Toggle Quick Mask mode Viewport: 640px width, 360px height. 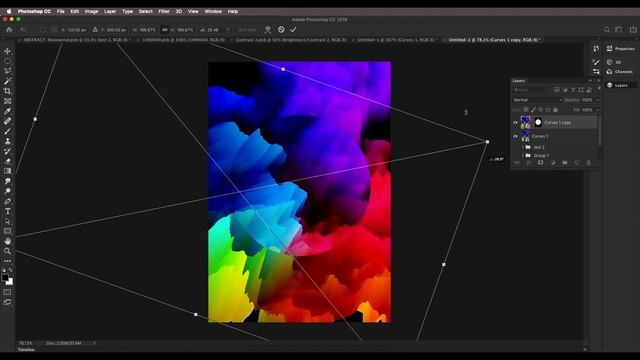(7, 292)
